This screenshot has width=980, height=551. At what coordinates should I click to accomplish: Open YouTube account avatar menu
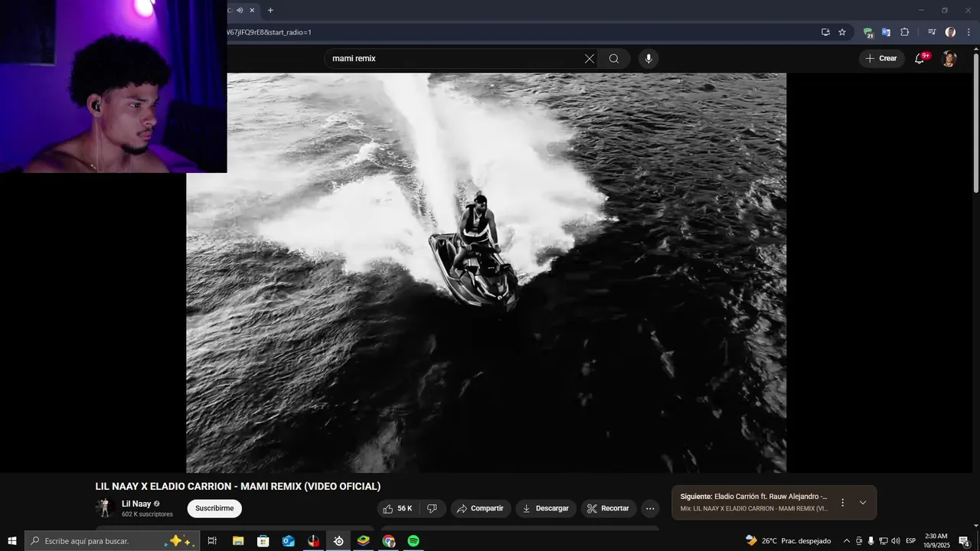click(949, 59)
